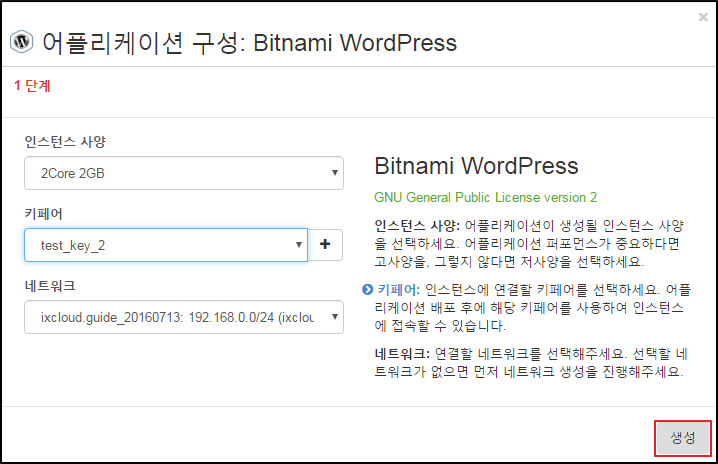Open the 키페어 dropdown showing test_key_2
This screenshot has height=464, width=718.
click(x=166, y=245)
